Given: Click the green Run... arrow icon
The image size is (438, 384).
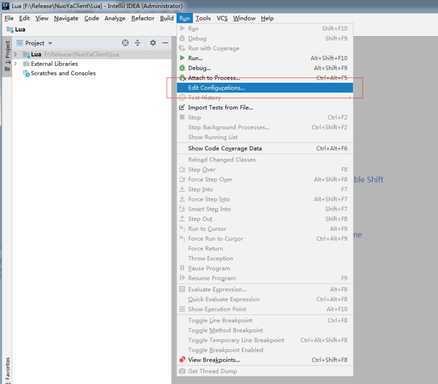Looking at the screenshot, I should [x=182, y=58].
